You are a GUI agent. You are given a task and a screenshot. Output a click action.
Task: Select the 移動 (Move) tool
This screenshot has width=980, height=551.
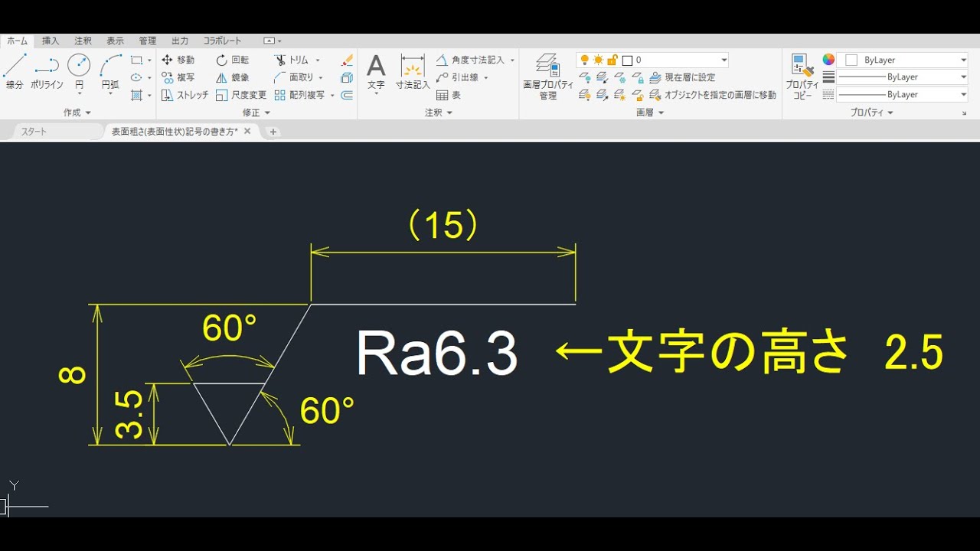pos(178,60)
